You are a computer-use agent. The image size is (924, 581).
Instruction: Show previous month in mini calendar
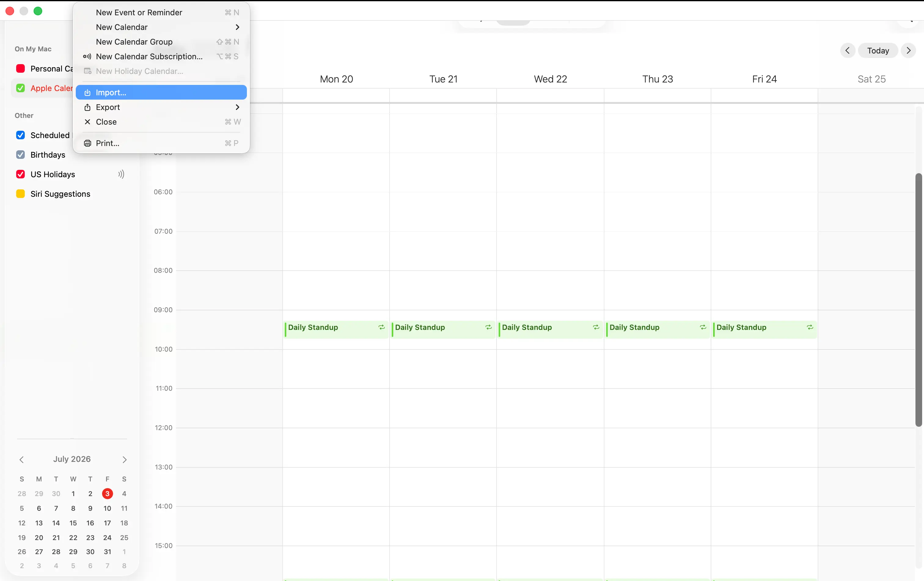tap(21, 459)
